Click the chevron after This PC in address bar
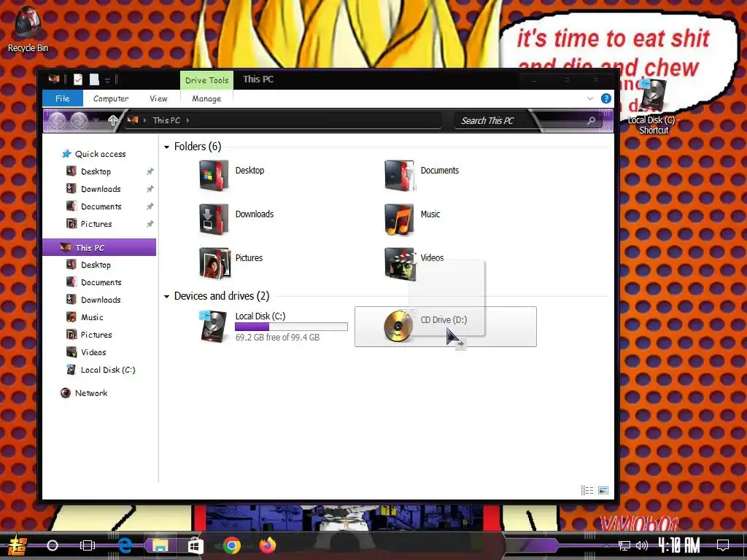747x560 pixels. [x=187, y=120]
